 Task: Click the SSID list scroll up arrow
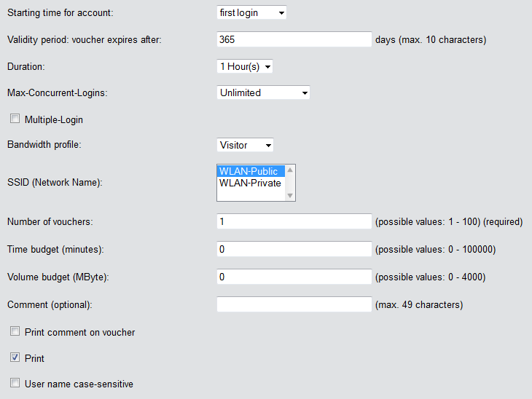(x=290, y=169)
